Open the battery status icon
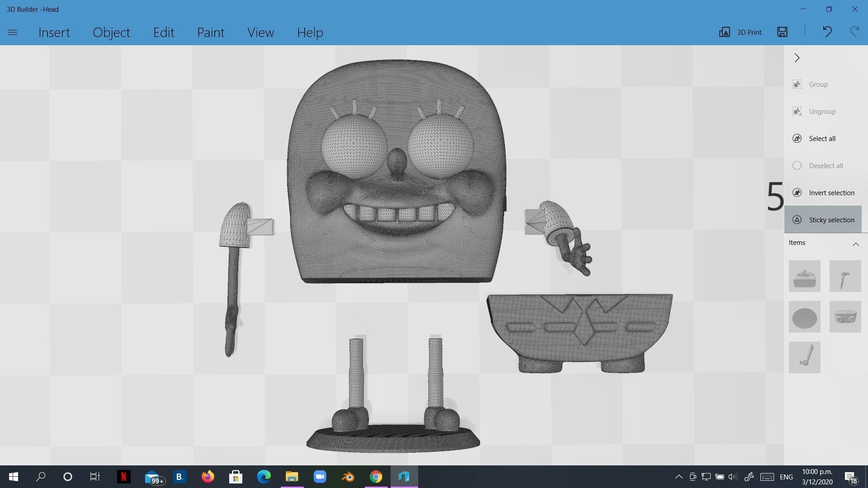 click(x=719, y=477)
